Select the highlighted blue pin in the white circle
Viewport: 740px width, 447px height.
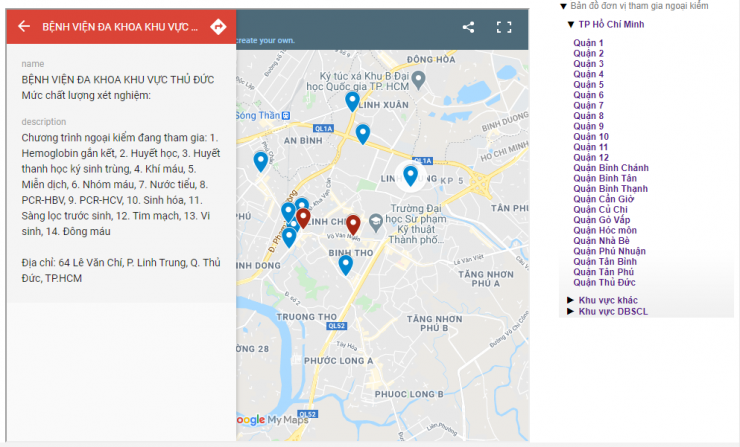[410, 176]
